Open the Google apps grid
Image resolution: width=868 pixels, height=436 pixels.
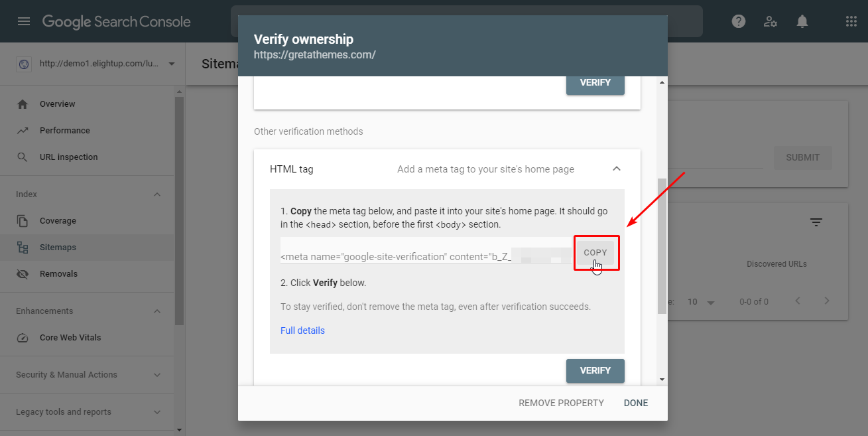pos(851,21)
